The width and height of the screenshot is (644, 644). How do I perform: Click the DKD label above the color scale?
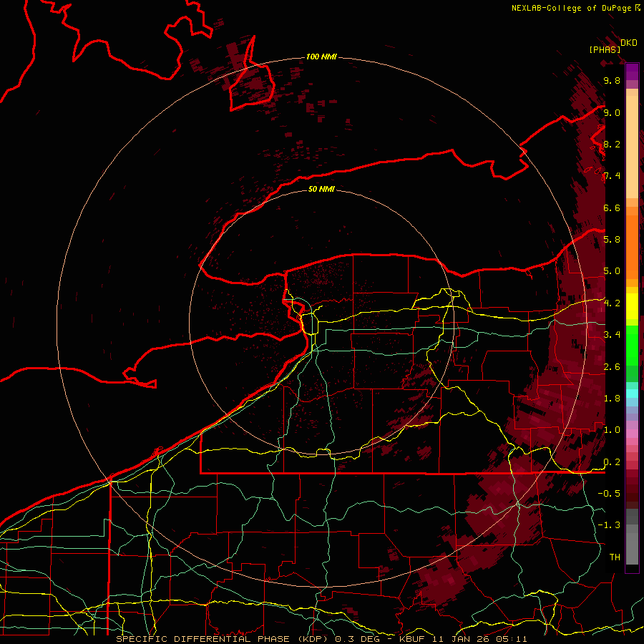(x=628, y=43)
